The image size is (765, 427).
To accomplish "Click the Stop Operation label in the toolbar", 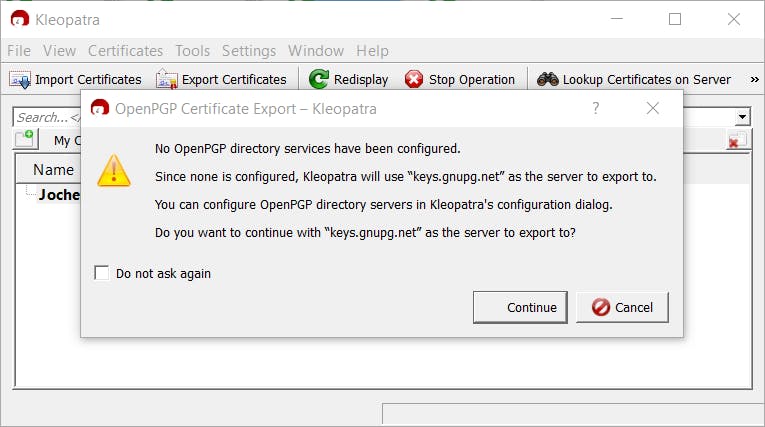I will [472, 80].
